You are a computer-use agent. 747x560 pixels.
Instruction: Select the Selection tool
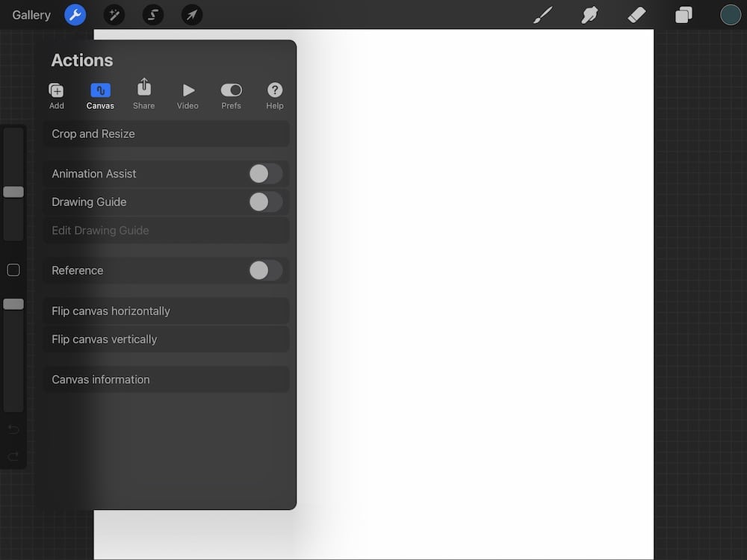(x=152, y=14)
